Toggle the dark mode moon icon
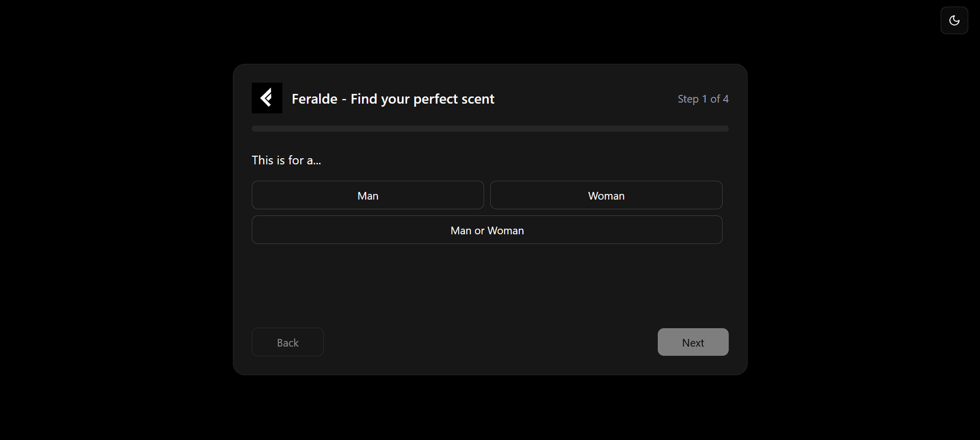This screenshot has width=980, height=440. point(954,20)
